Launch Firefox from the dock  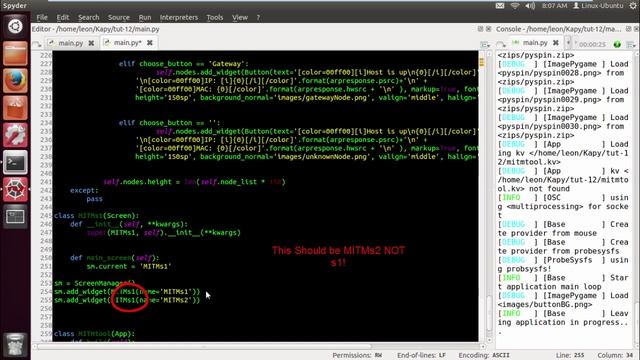[15, 80]
